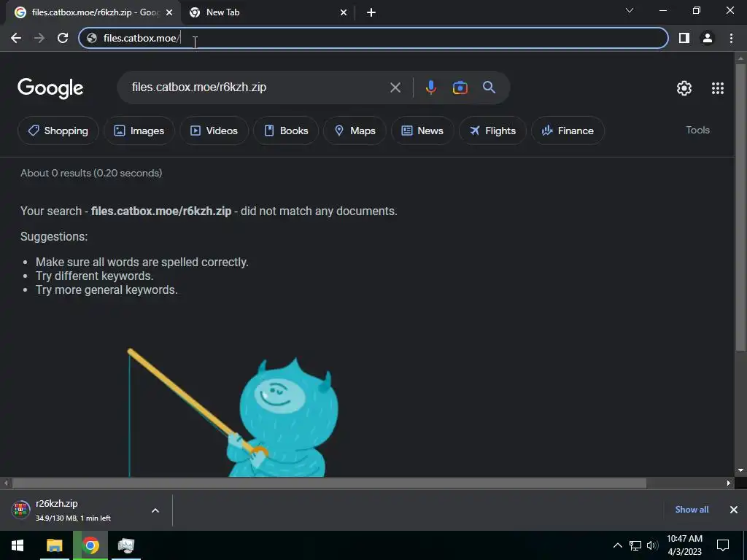
Task: Open Flights search filter
Action: pos(492,131)
